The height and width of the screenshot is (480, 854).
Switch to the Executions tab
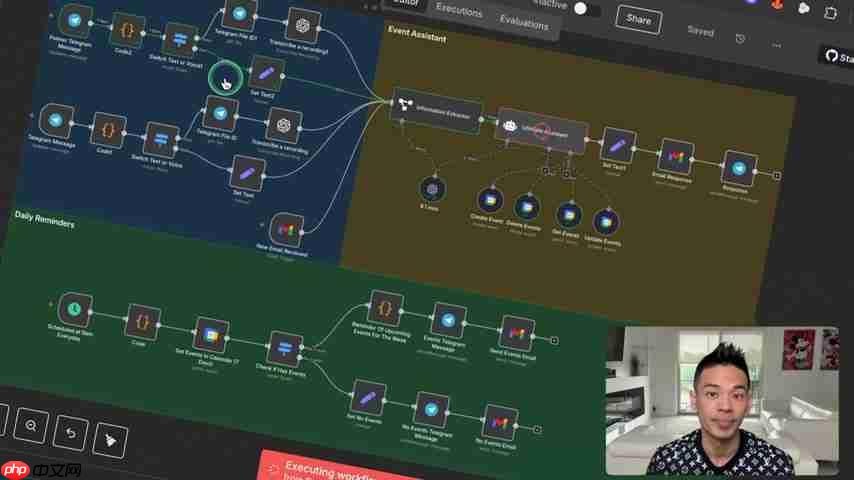coord(458,11)
